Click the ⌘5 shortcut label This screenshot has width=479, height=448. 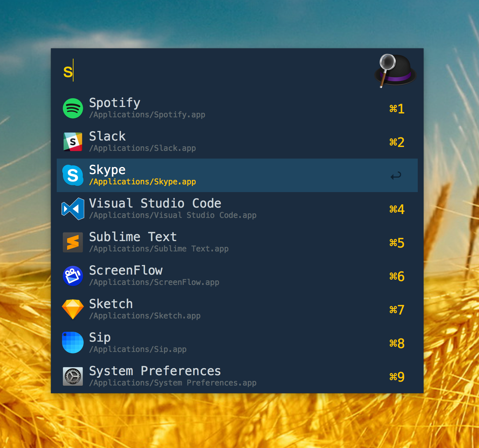[x=397, y=243]
